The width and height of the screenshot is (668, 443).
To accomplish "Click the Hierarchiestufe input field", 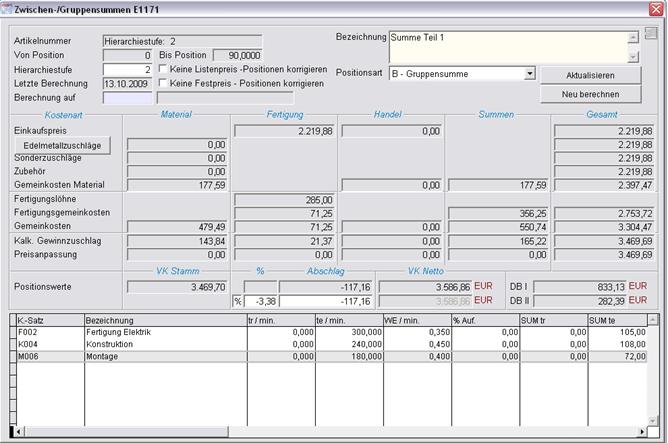I will pyautogui.click(x=128, y=70).
